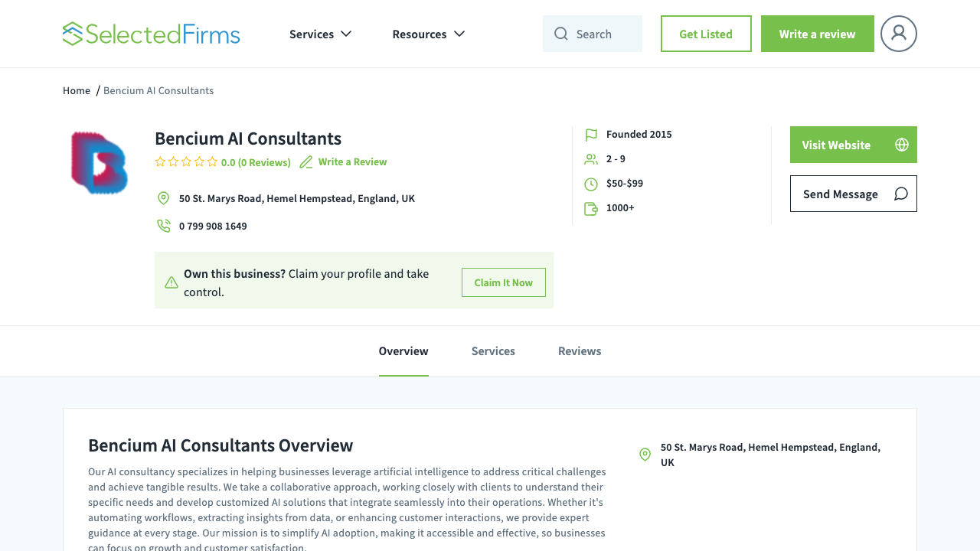Click the SelectedFirms logo icon
Image resolution: width=980 pixels, height=551 pixels.
click(74, 33)
